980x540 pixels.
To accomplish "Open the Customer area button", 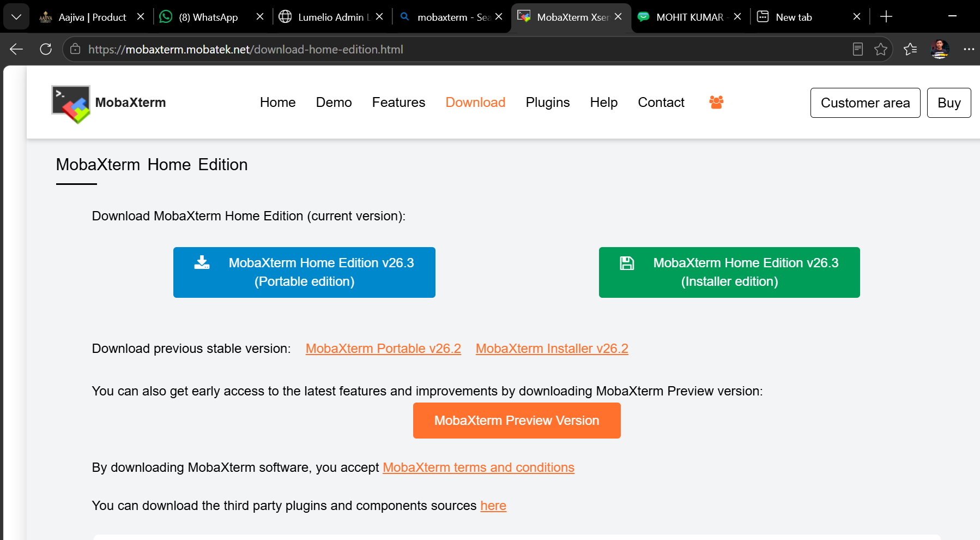I will coord(865,103).
